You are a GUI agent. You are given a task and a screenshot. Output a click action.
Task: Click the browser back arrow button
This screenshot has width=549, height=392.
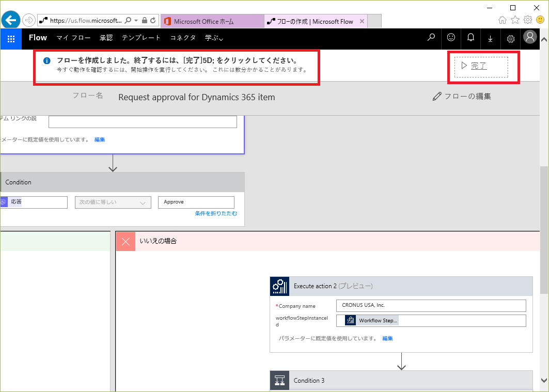click(x=11, y=20)
